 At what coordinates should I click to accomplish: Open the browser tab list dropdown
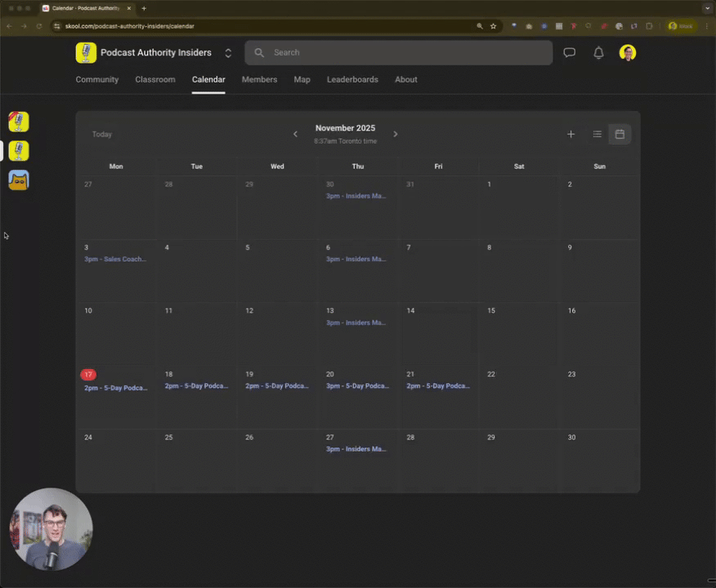[x=707, y=8]
